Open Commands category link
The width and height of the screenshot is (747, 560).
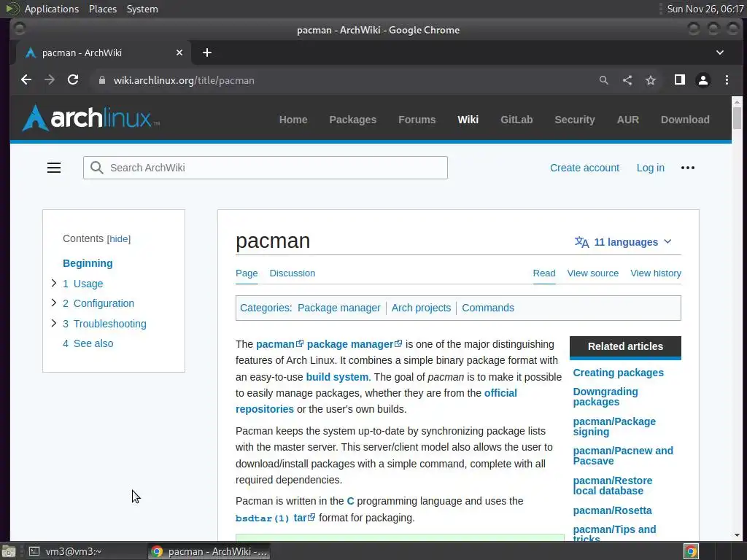coord(488,308)
